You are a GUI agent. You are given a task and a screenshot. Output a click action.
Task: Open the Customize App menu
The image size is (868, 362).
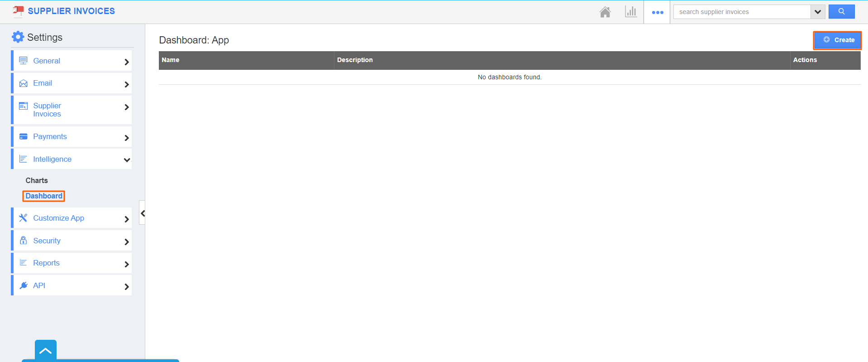[72, 218]
